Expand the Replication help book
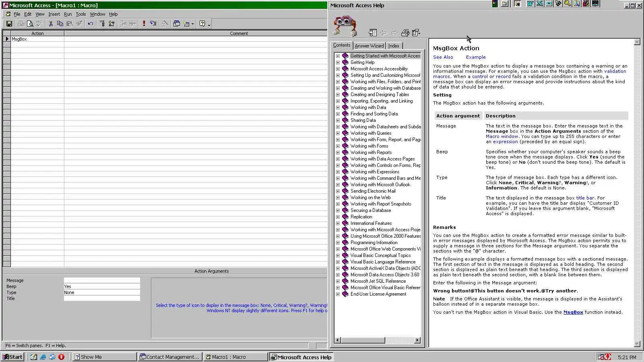The height and width of the screenshot is (362, 644). pos(338,217)
